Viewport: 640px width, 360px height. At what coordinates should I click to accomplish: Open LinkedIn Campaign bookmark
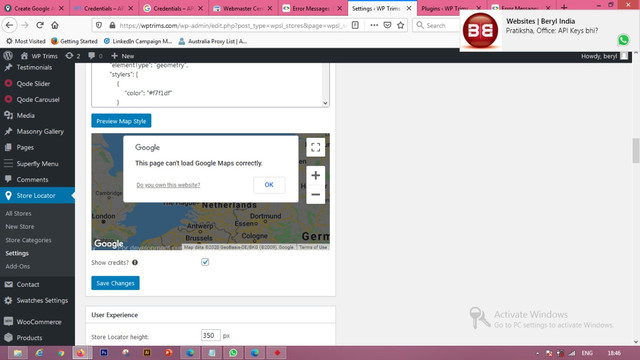coord(138,41)
